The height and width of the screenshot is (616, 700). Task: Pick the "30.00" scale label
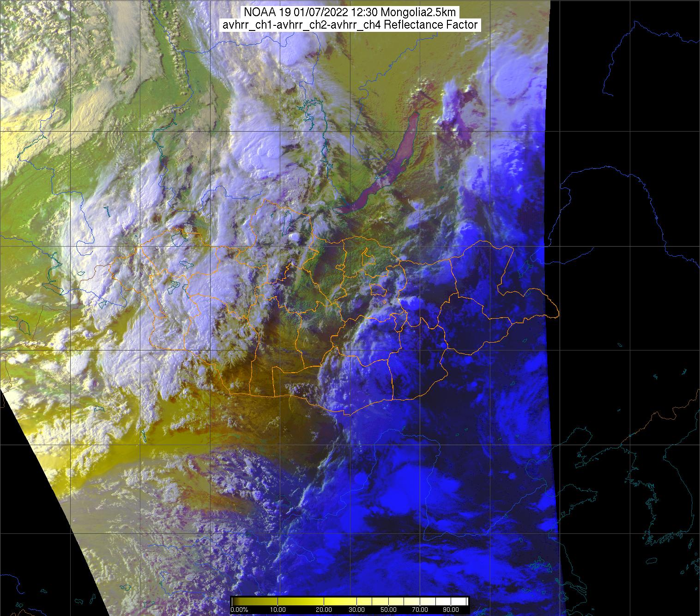click(x=356, y=610)
